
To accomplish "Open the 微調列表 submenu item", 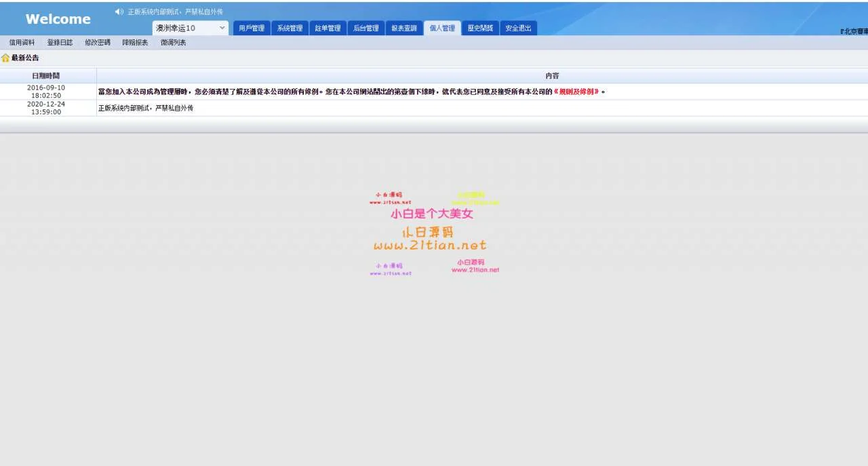I will tap(173, 43).
